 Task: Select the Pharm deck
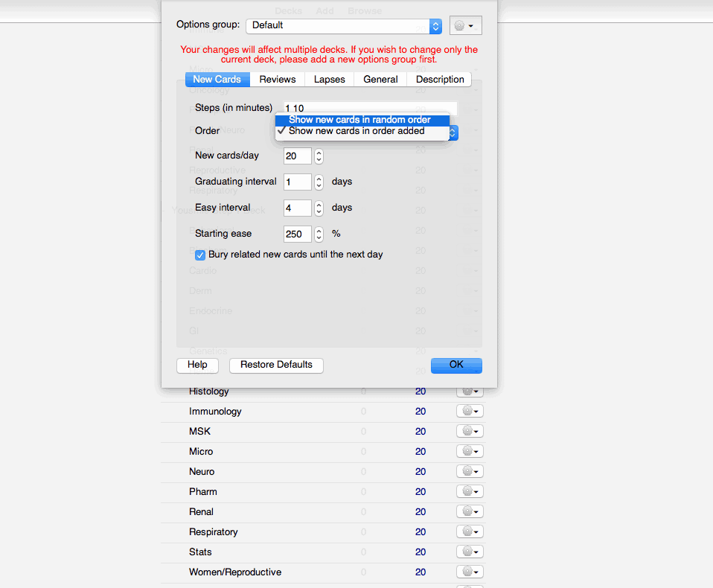click(x=202, y=491)
